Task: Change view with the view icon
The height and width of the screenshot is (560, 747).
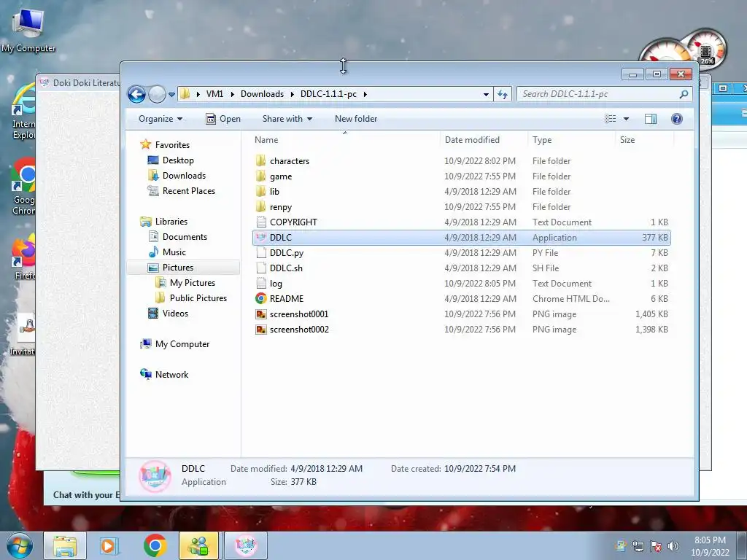Action: (611, 119)
